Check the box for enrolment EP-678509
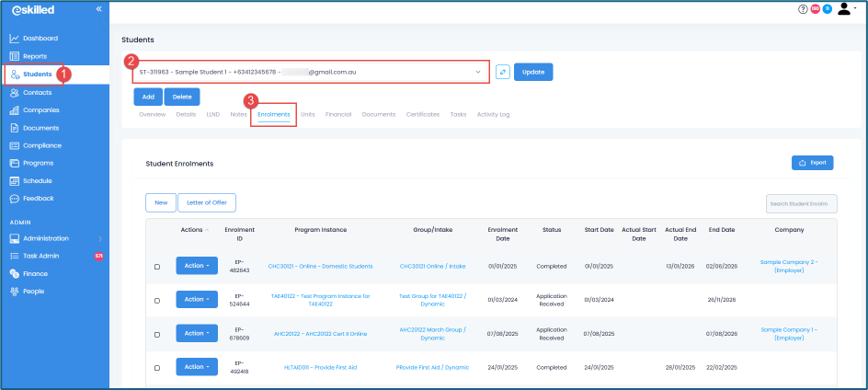 click(x=157, y=334)
